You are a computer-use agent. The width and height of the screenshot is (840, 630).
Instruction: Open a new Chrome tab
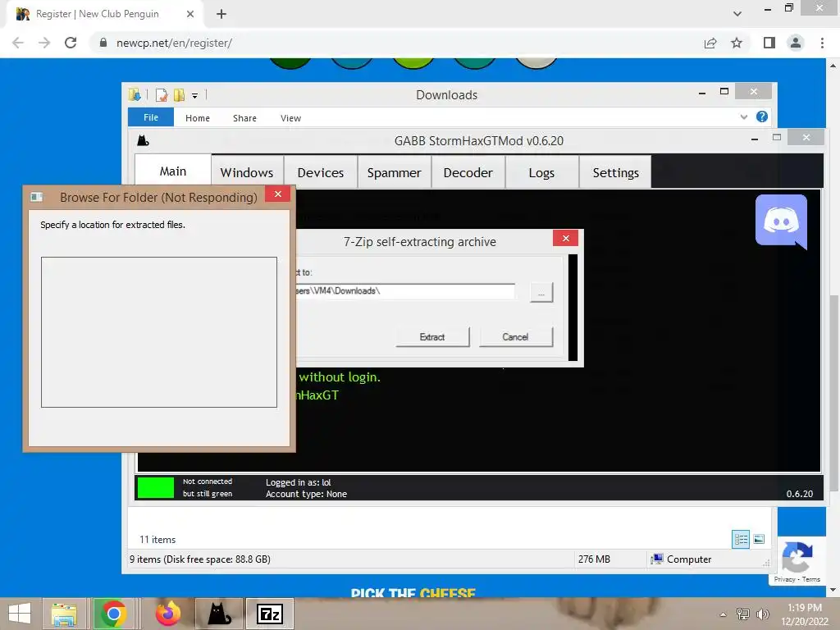pos(221,14)
